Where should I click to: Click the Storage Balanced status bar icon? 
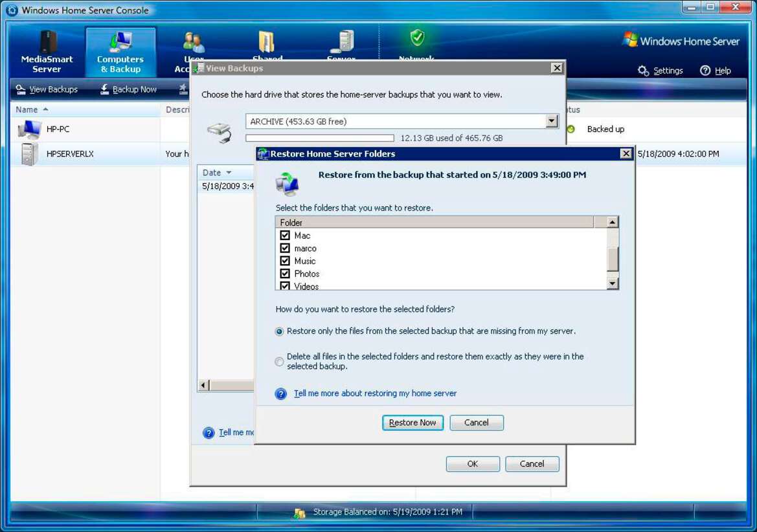pos(299,513)
